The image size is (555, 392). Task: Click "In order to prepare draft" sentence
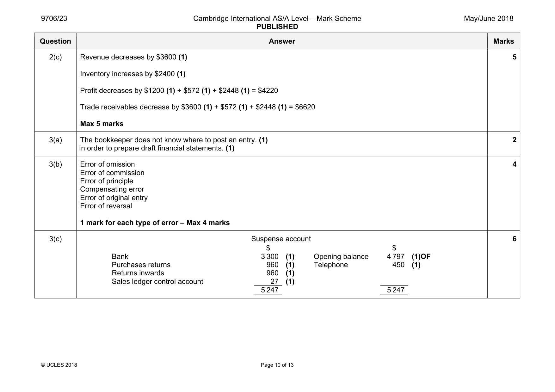point(157,148)
